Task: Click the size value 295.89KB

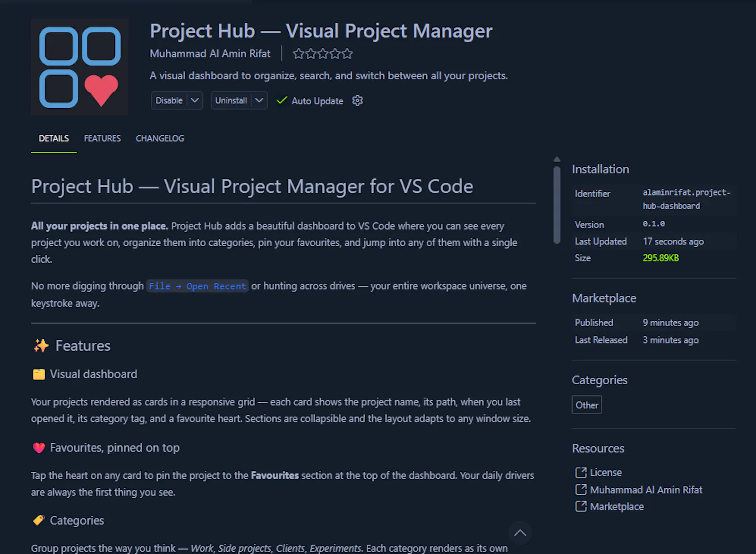Action: (661, 258)
